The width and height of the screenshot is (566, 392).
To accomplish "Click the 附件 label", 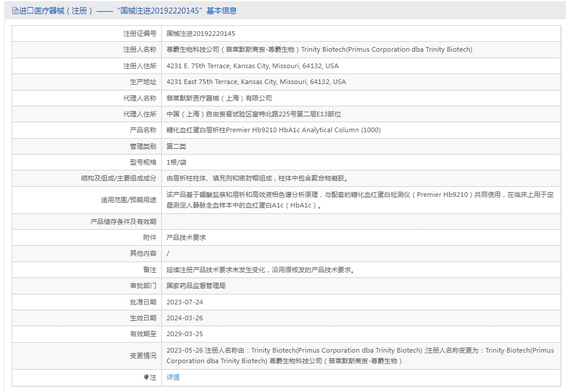I will coord(149,237).
